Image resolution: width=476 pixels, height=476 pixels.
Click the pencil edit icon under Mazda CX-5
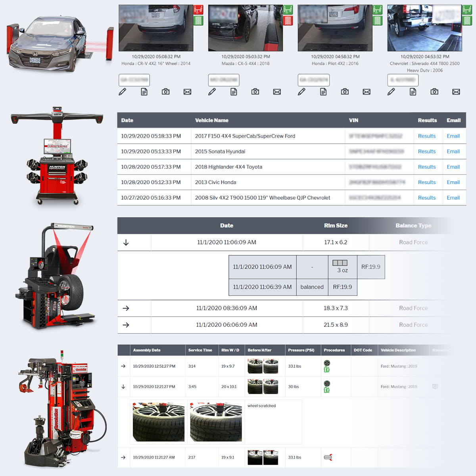coord(212,92)
